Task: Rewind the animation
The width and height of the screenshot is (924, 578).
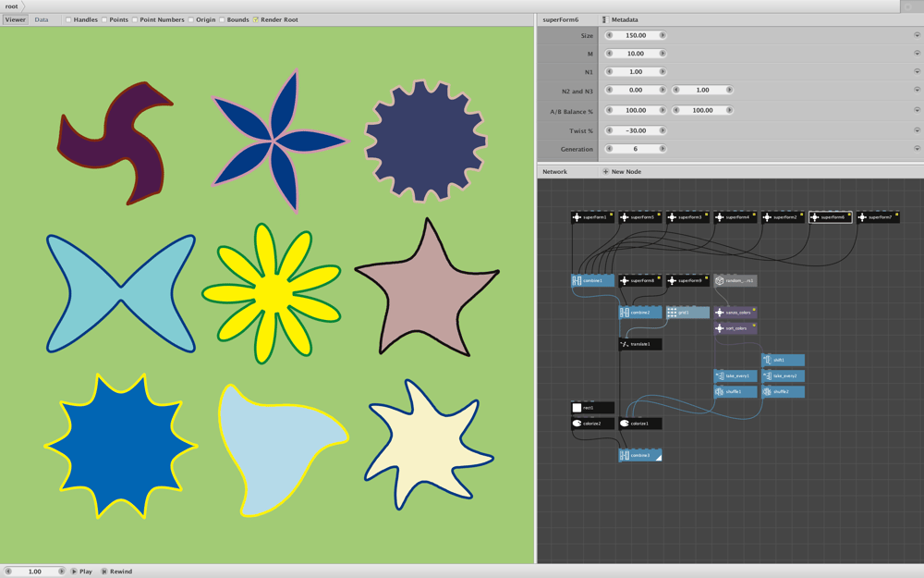Action: tap(116, 572)
